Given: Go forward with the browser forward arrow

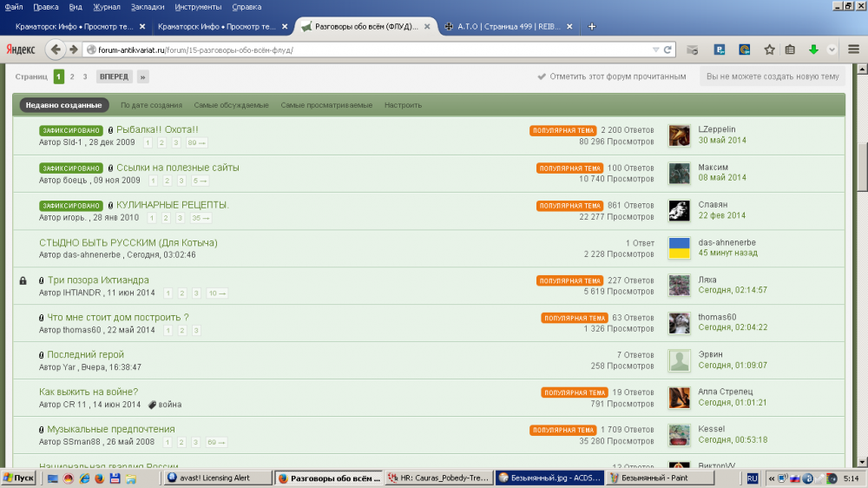Looking at the screenshot, I should [74, 49].
